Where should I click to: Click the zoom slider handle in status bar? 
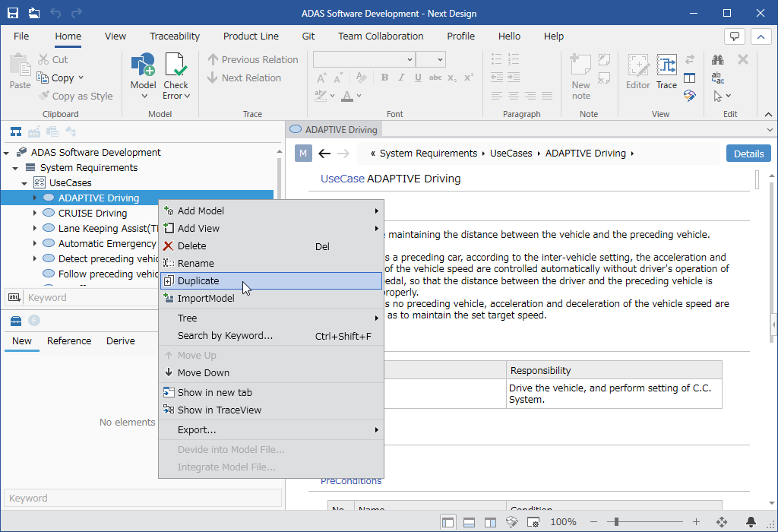(616, 521)
